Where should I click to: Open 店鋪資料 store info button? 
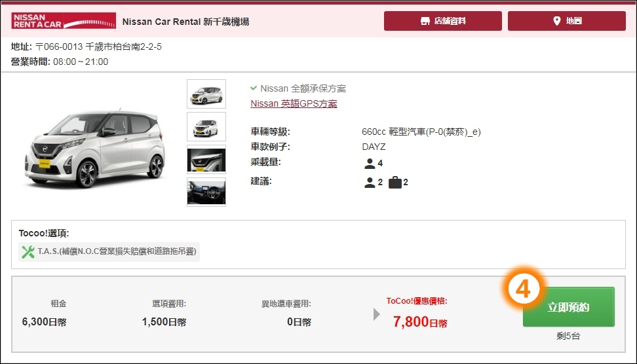[443, 21]
